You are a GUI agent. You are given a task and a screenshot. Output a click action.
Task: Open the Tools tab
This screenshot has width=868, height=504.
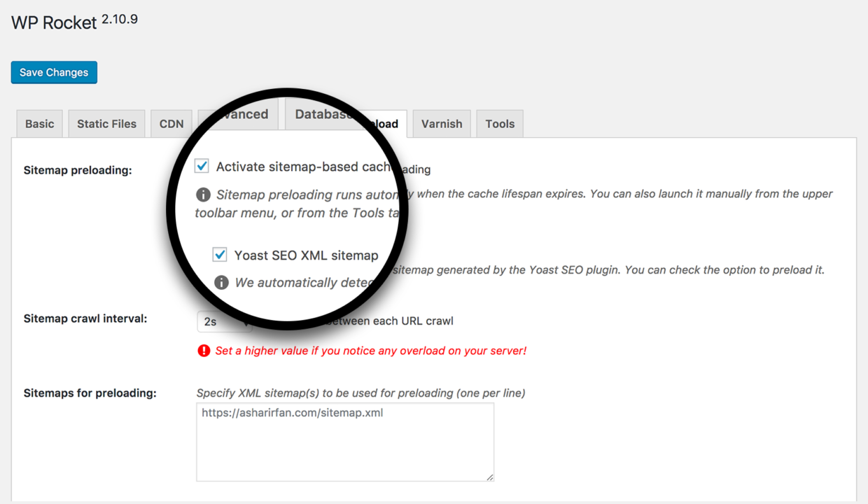pos(499,123)
